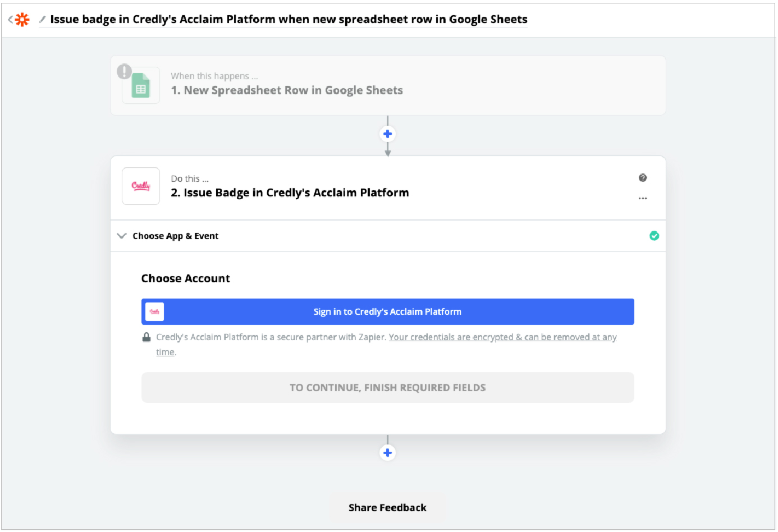Sign in to Credly's Acclaim Platform

(x=387, y=311)
